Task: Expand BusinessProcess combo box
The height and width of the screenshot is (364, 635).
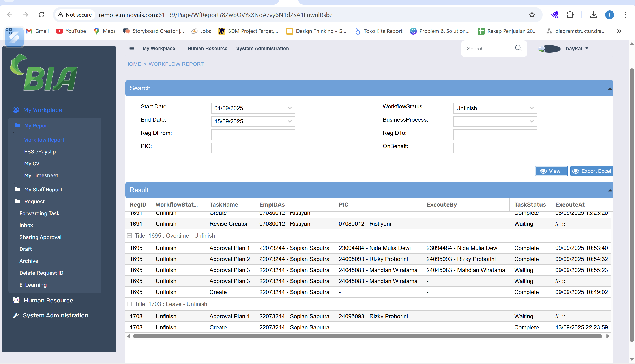Action: [x=532, y=121]
